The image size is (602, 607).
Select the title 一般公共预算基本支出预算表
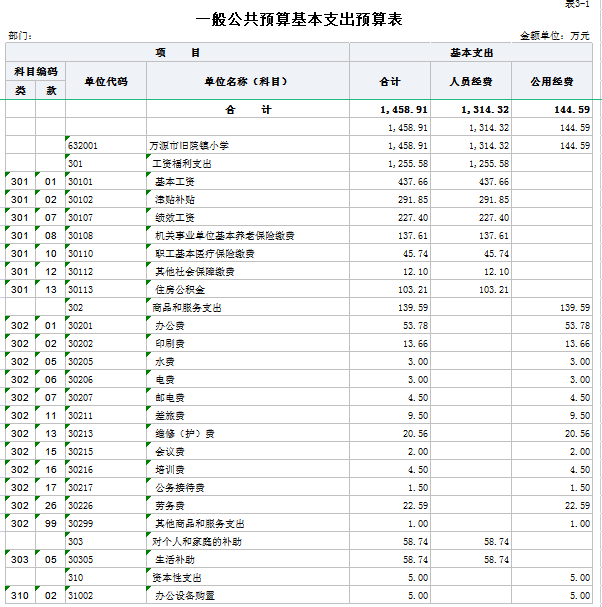tap(299, 19)
